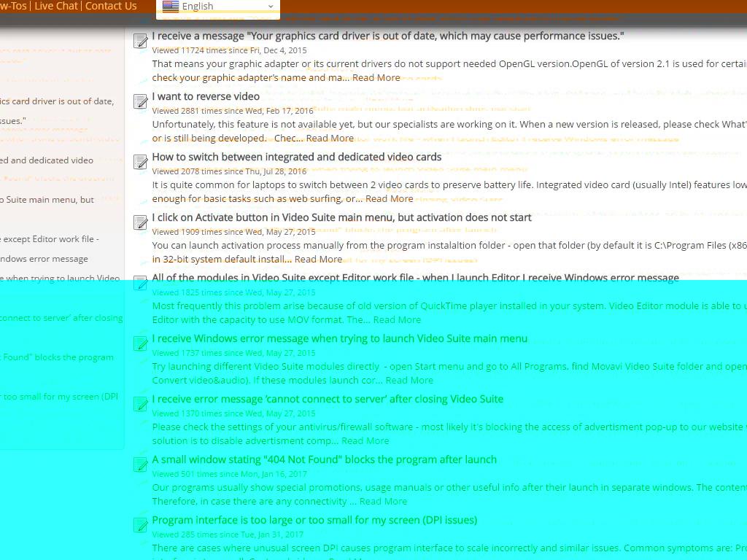
Task: Open the Live Chat link
Action: tap(56, 6)
